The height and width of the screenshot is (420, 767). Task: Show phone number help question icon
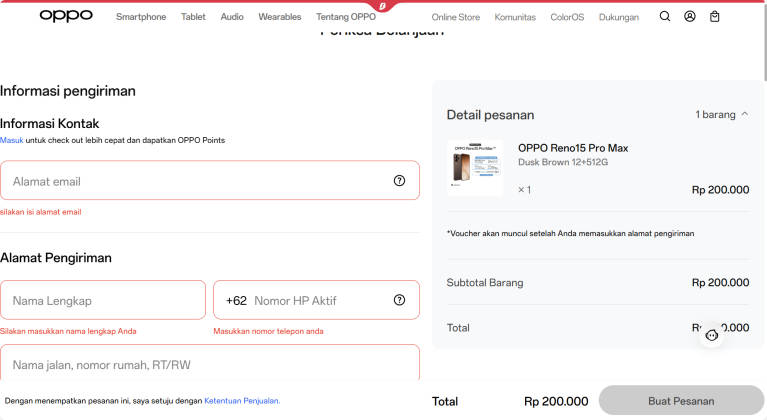click(x=399, y=300)
